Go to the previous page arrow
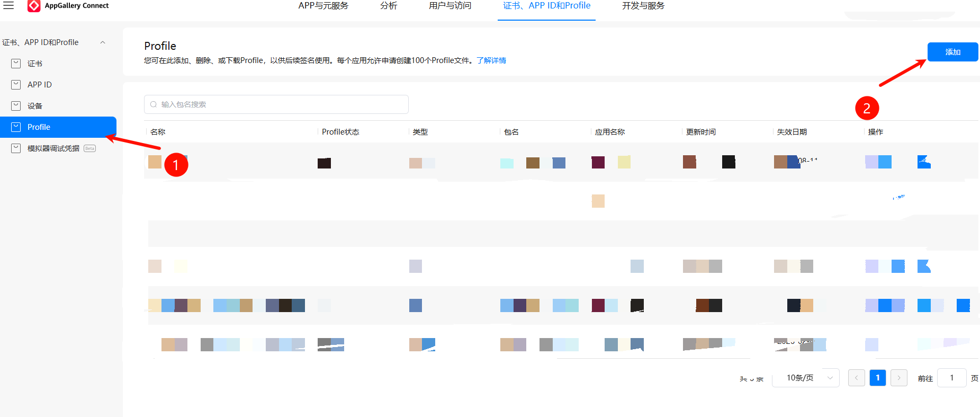The height and width of the screenshot is (417, 980). tap(856, 378)
